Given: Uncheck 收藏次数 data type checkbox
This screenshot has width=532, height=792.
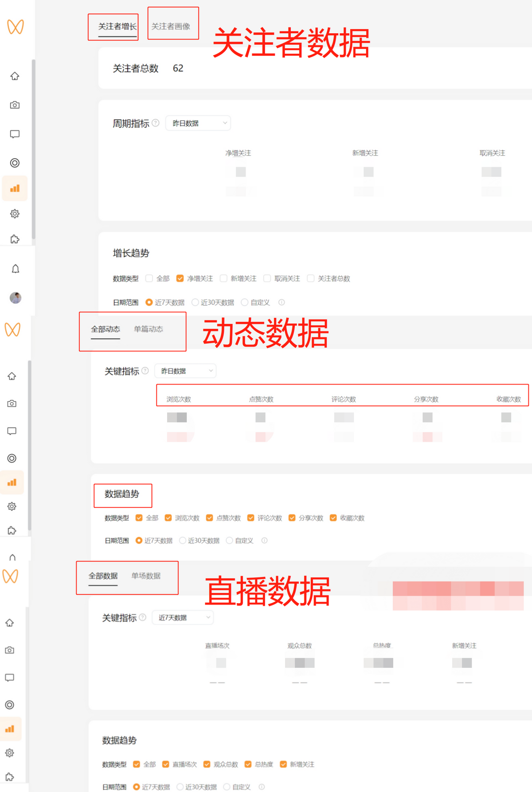Looking at the screenshot, I should [333, 518].
